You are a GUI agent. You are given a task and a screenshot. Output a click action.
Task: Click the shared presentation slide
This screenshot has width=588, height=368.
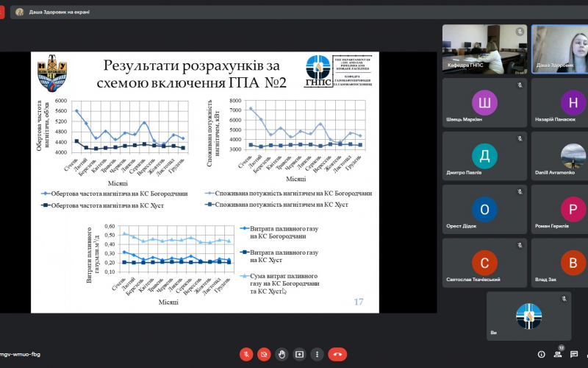point(205,182)
